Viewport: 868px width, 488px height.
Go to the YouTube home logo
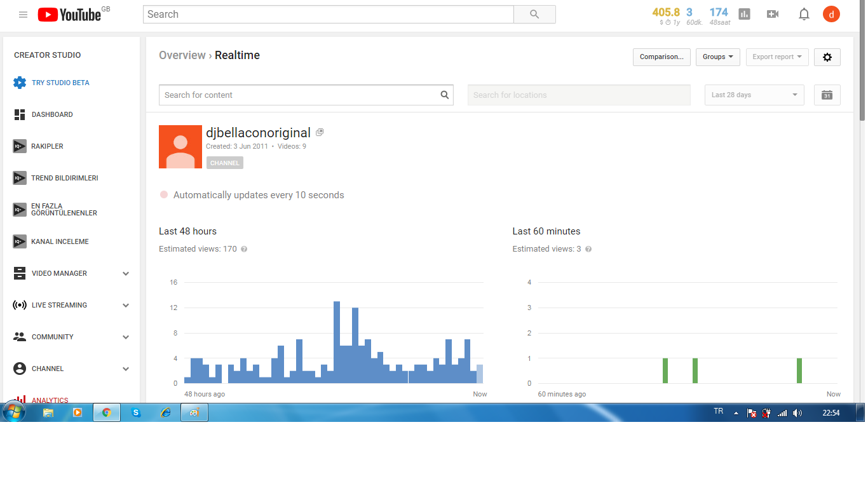coord(69,15)
